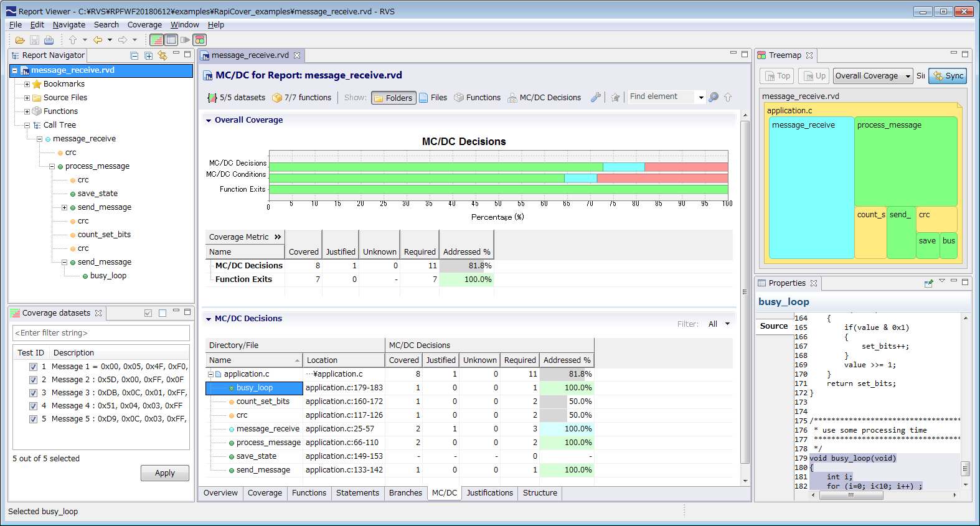Expand the Functions tree node in navigator
980x526 pixels.
[27, 111]
